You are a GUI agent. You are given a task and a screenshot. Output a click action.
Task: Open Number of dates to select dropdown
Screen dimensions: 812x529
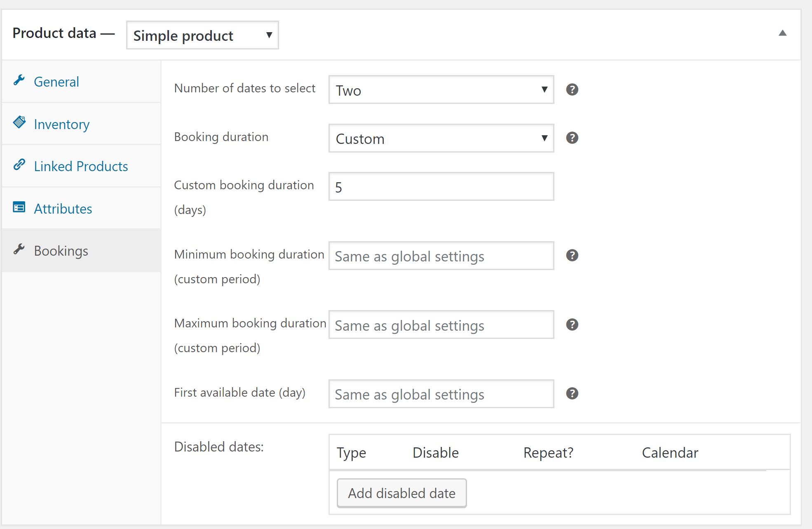pos(441,90)
